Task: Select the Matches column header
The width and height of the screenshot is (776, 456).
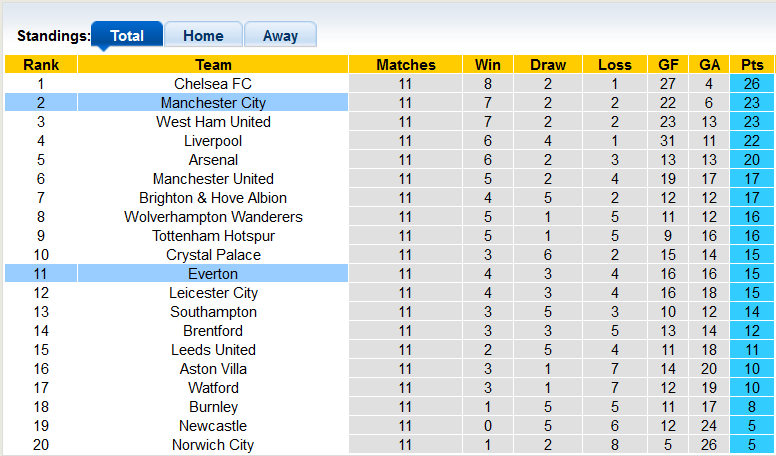Action: 405,65
